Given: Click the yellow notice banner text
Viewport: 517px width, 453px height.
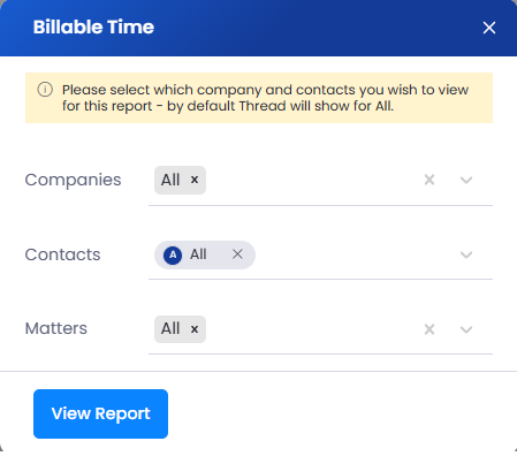Looking at the screenshot, I should tap(265, 98).
